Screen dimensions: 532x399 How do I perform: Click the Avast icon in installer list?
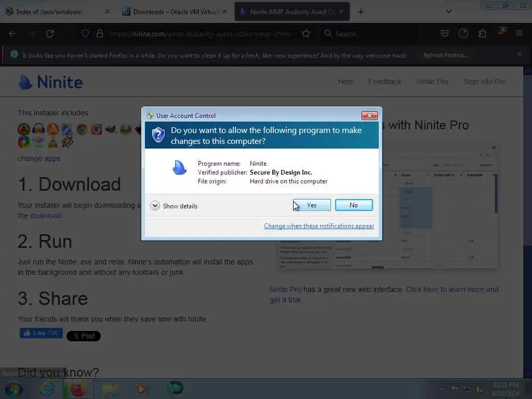click(x=53, y=129)
